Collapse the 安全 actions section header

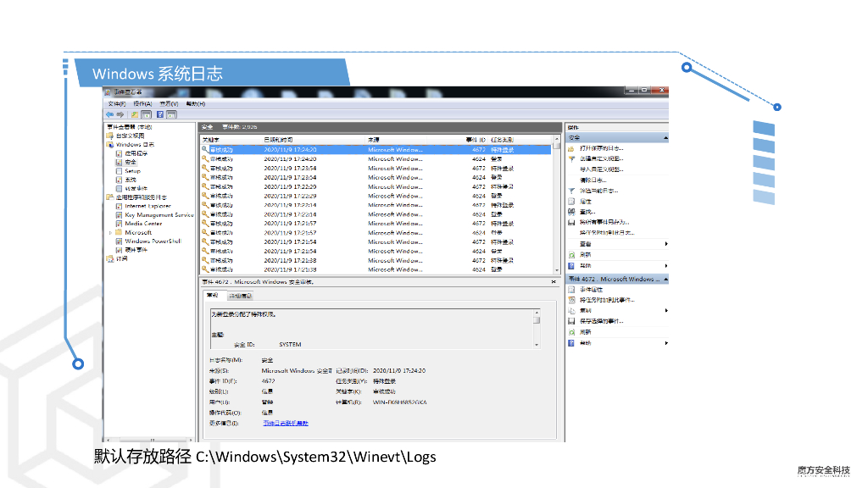pos(665,137)
